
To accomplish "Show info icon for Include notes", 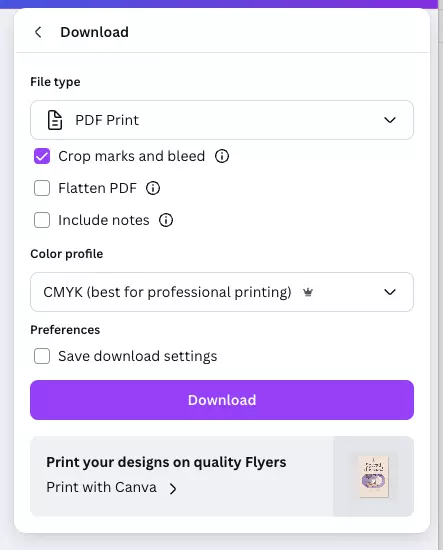I will tap(166, 220).
